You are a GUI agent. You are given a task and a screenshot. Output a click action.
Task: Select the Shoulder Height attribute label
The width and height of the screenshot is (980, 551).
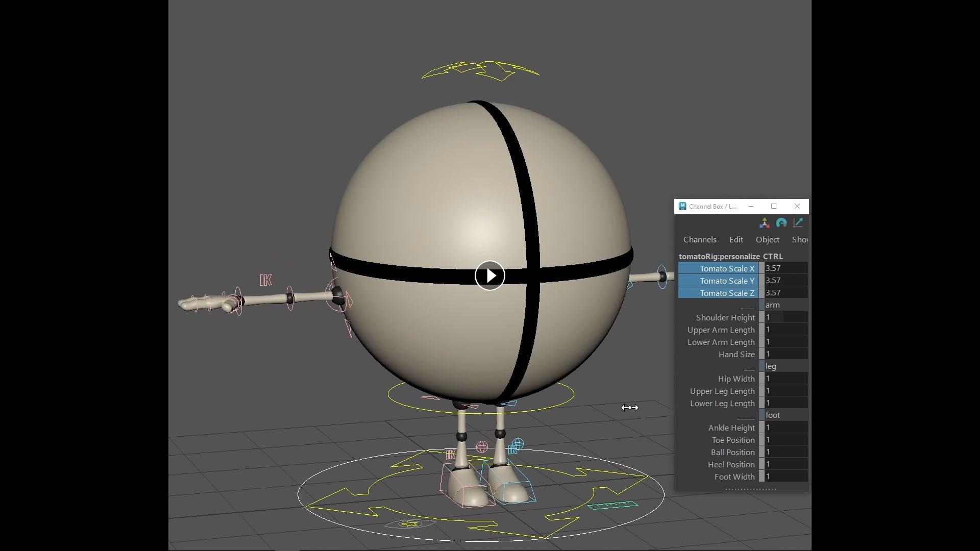click(x=725, y=317)
